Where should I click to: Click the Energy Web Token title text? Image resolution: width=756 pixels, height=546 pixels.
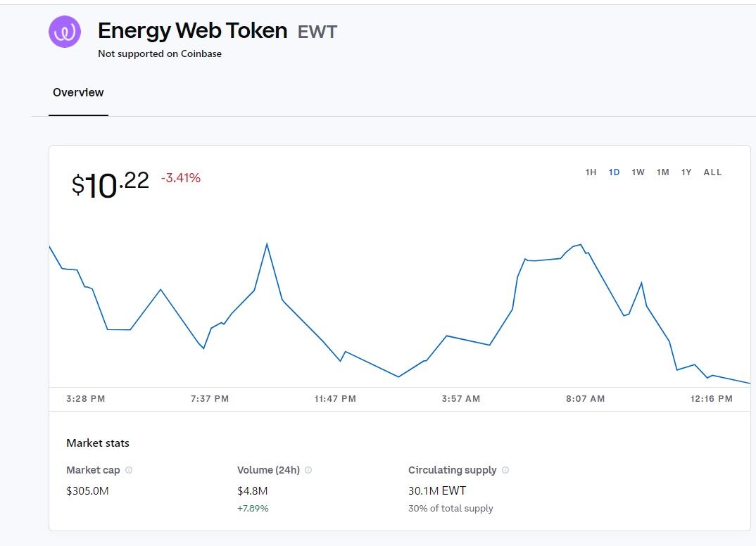[192, 31]
